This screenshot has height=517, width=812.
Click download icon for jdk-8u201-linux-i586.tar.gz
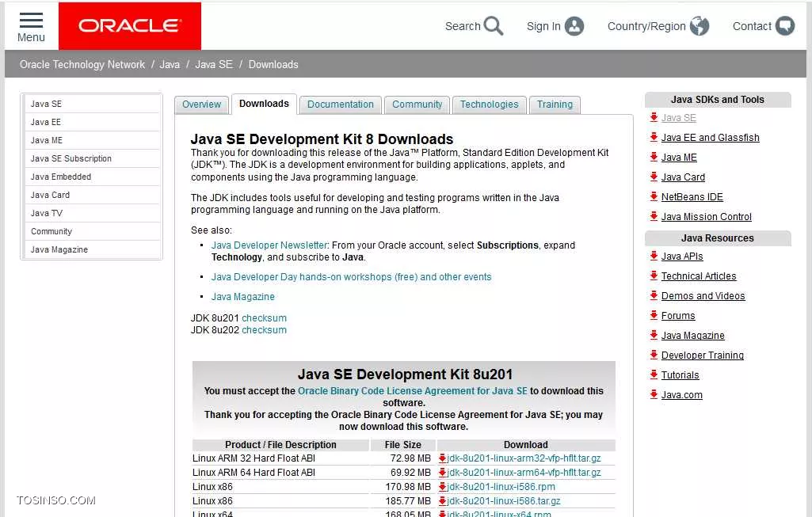click(x=442, y=501)
